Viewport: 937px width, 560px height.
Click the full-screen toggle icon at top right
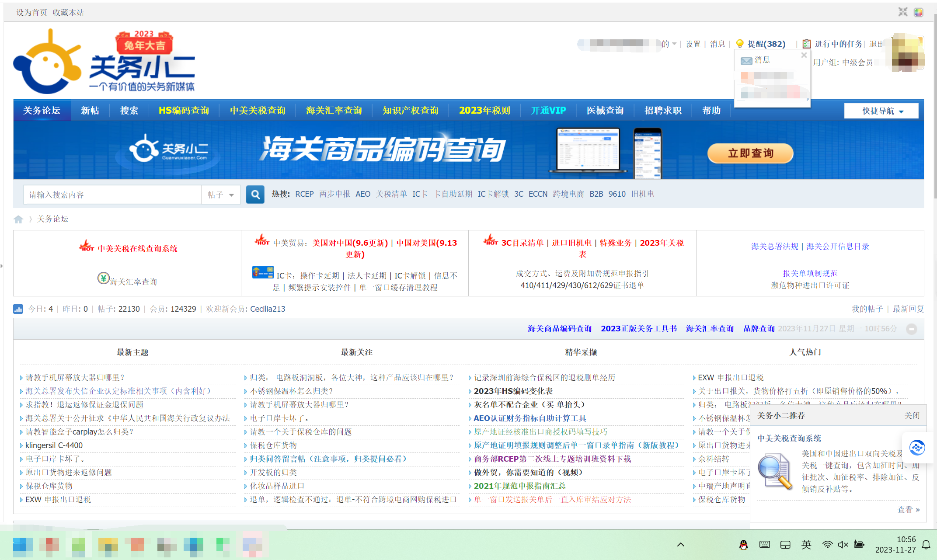tap(903, 12)
